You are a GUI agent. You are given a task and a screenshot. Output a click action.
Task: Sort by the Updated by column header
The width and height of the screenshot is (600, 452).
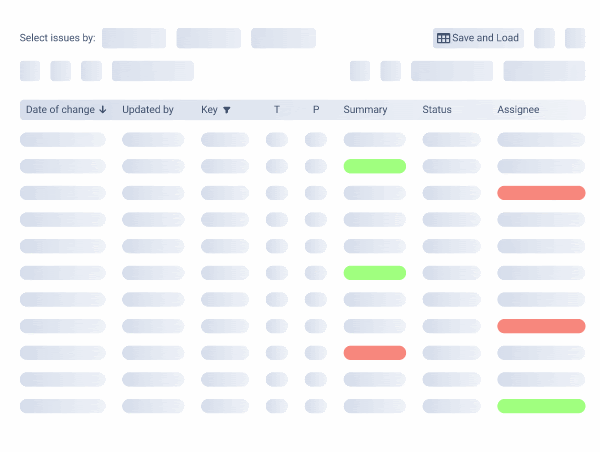pos(147,110)
